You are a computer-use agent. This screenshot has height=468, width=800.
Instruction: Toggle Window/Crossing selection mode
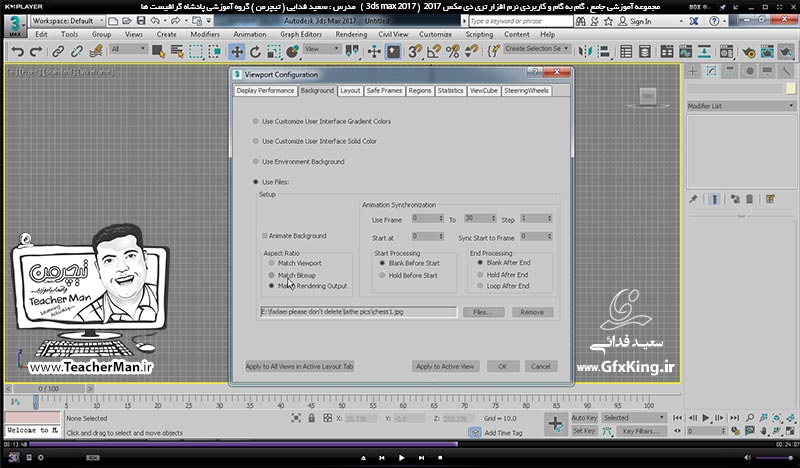tap(215, 52)
